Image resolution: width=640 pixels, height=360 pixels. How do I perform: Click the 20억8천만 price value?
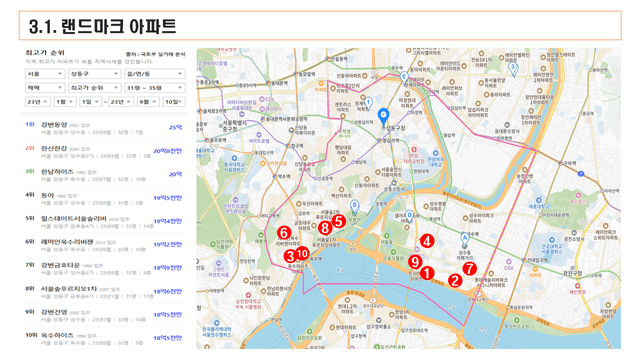tap(167, 151)
